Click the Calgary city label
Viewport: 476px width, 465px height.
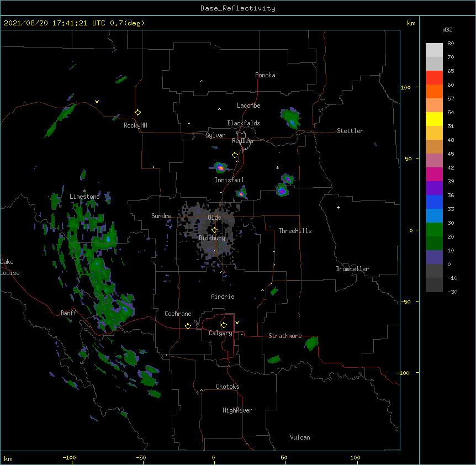coord(220,333)
